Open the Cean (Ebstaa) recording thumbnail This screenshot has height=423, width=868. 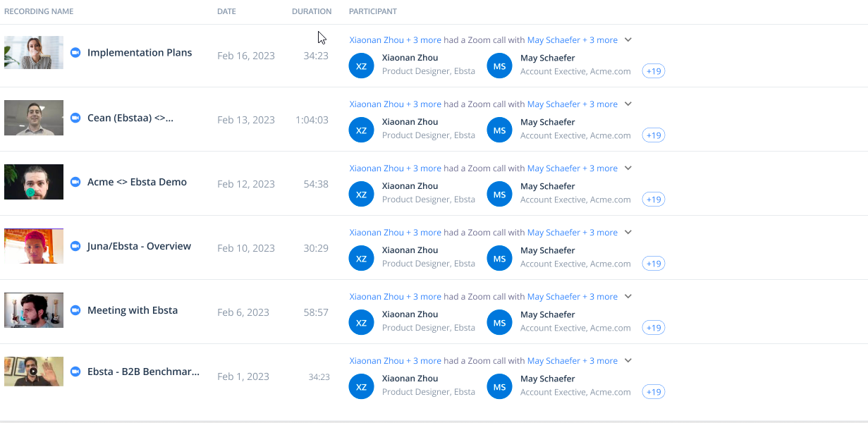tap(34, 117)
